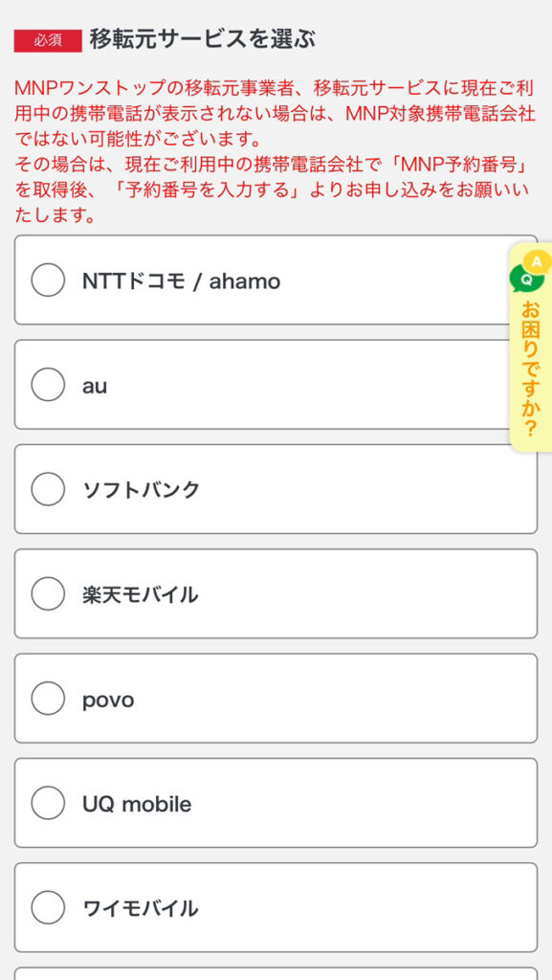Choose ワイモバイル at the bottom
The image size is (552, 980).
point(46,907)
